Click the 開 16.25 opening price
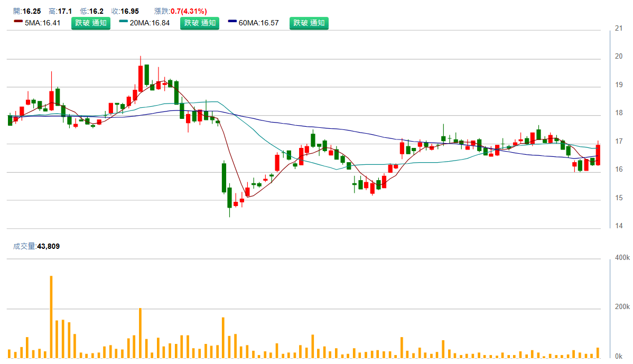Viewport: 633px width, 364px height. tap(27, 11)
